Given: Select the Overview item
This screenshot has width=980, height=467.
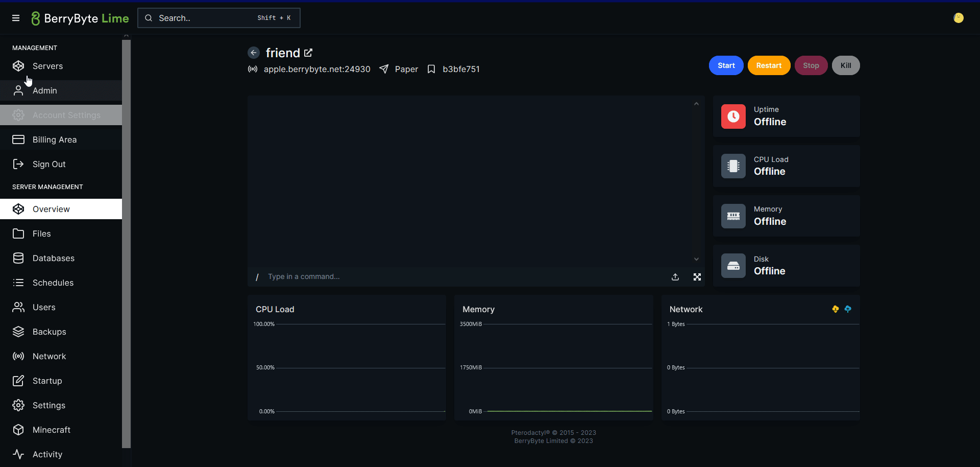Looking at the screenshot, I should [x=61, y=209].
